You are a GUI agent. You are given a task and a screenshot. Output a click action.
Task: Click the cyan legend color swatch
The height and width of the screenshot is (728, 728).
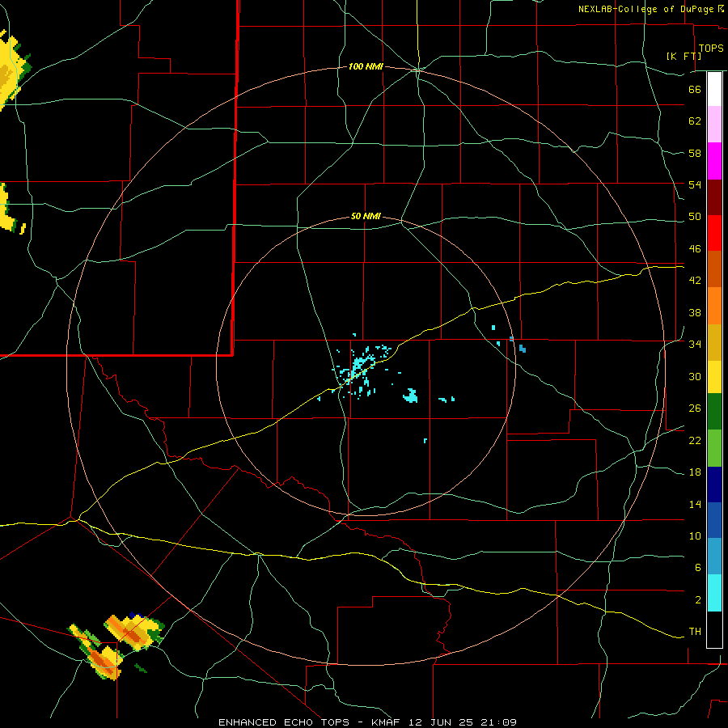tap(714, 593)
